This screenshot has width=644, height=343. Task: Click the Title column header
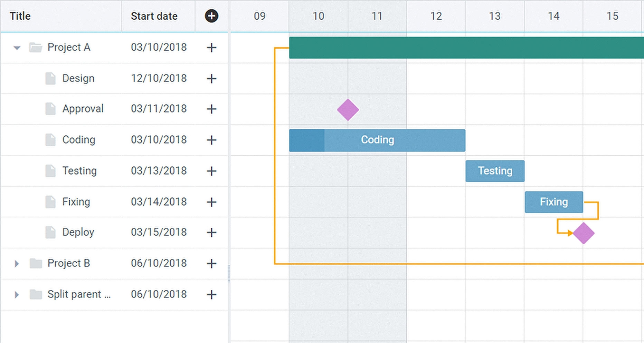[x=20, y=16]
